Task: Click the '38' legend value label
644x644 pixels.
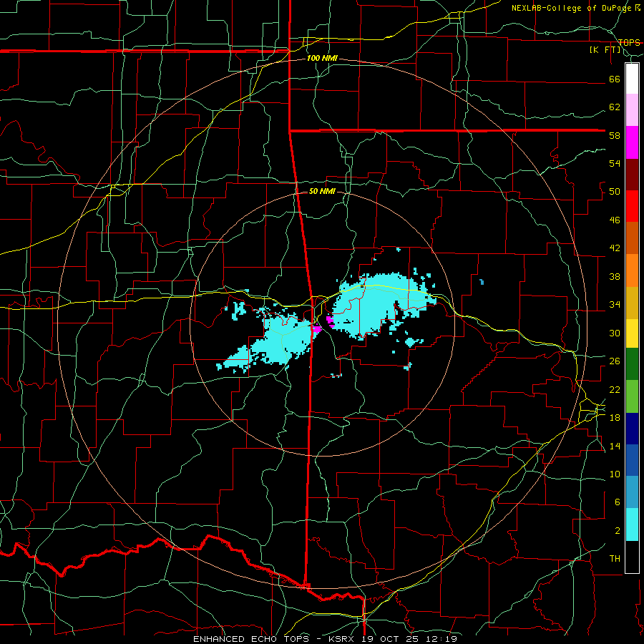Action: 615,276
